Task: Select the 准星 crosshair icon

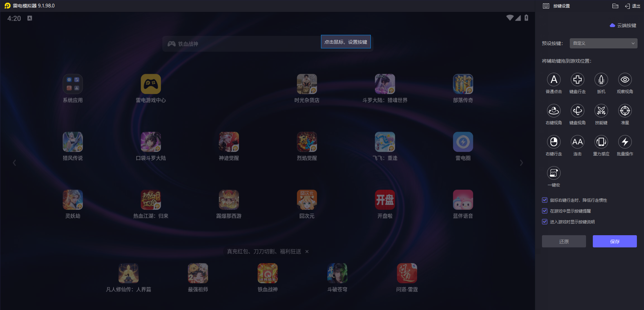Action: coord(625,111)
